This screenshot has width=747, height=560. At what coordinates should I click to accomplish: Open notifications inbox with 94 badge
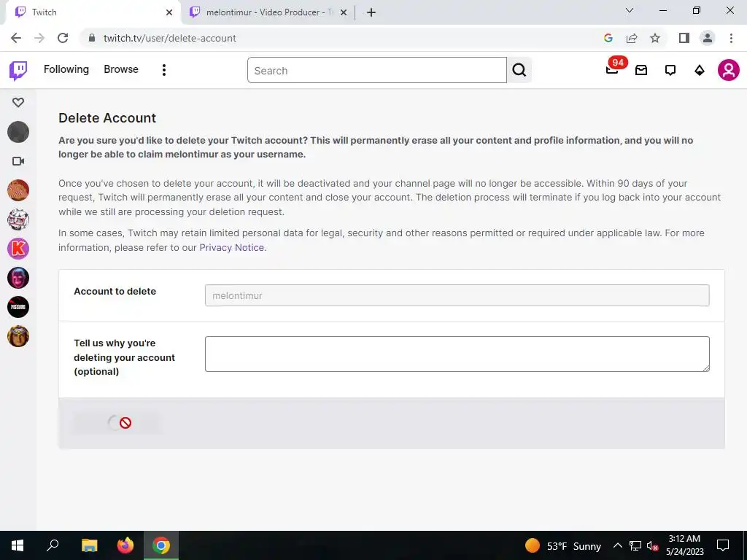[612, 70]
